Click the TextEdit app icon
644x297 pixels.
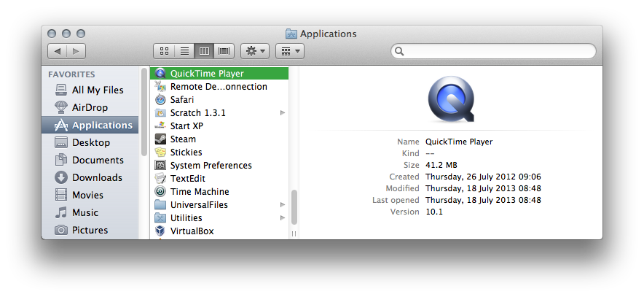[x=160, y=179]
